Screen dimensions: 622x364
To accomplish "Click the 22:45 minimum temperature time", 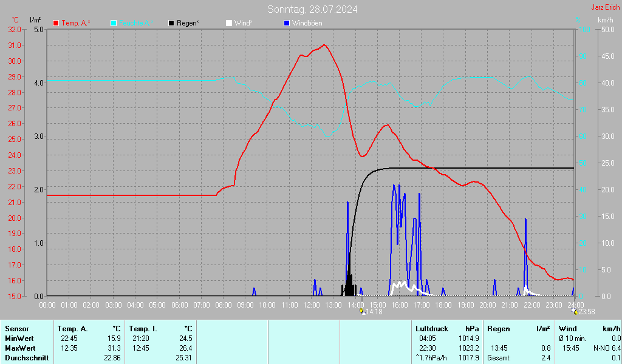I will pyautogui.click(x=69, y=339).
